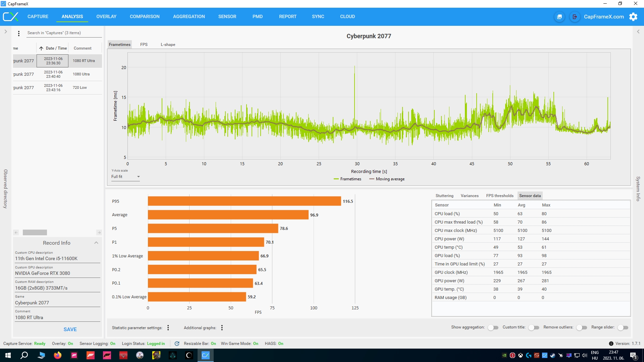The width and height of the screenshot is (644, 362).
Task: Enable Range slider switch
Action: (623, 327)
